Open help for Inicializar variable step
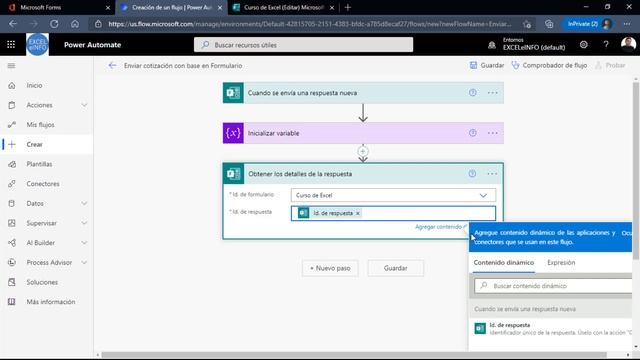The height and width of the screenshot is (360, 640). (472, 133)
